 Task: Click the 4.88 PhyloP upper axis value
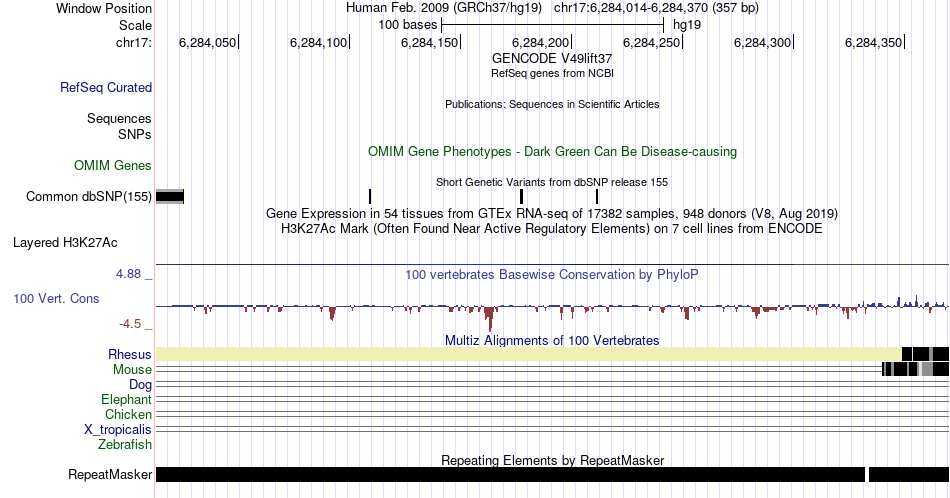128,274
